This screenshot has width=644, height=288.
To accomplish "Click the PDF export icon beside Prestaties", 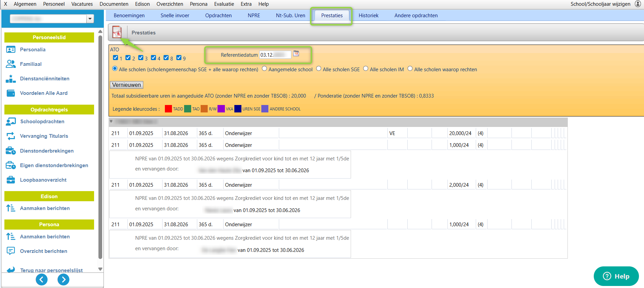I will pos(117,32).
